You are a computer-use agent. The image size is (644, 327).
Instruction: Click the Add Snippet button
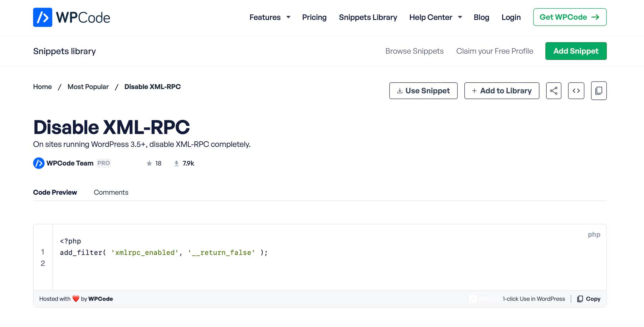(576, 51)
